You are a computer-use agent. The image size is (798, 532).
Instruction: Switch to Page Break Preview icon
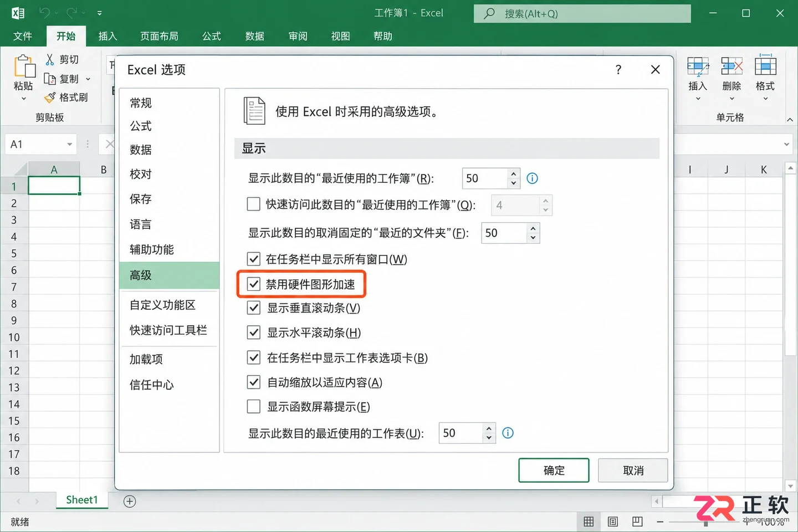[637, 521]
